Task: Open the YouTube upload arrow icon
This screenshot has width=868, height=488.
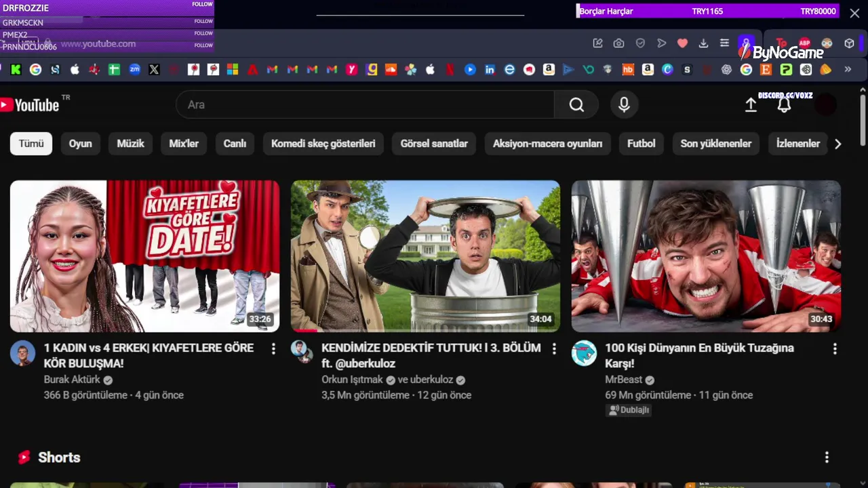Action: [x=751, y=105]
